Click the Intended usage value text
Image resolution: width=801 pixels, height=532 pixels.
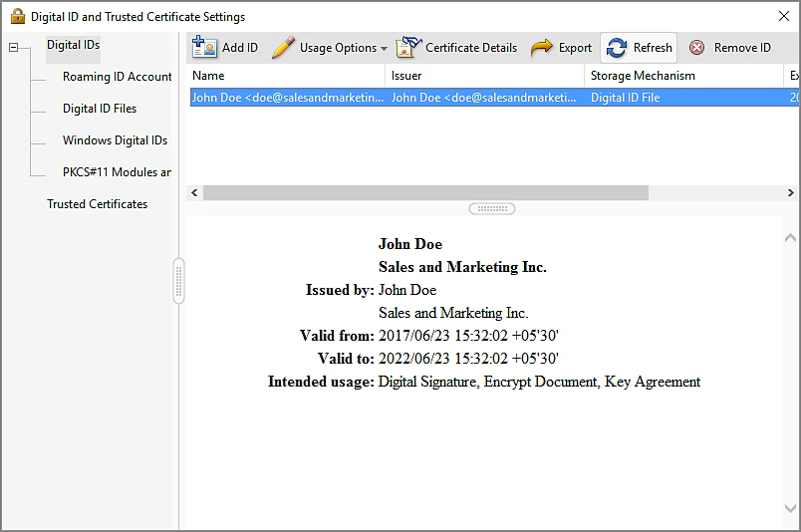point(539,382)
